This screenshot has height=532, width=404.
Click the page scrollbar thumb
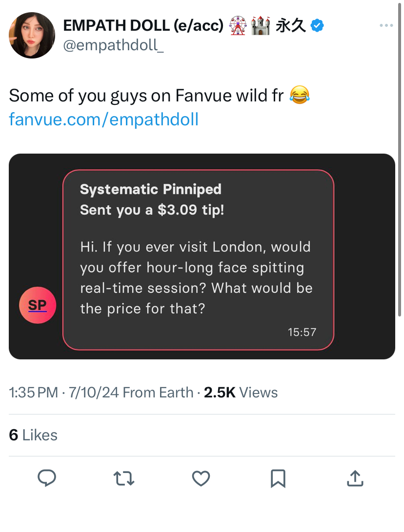click(400, 159)
